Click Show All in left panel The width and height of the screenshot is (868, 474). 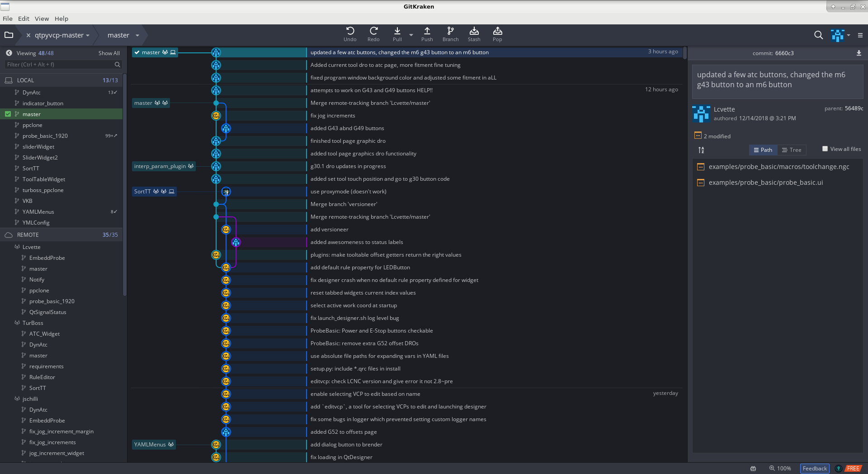click(109, 53)
